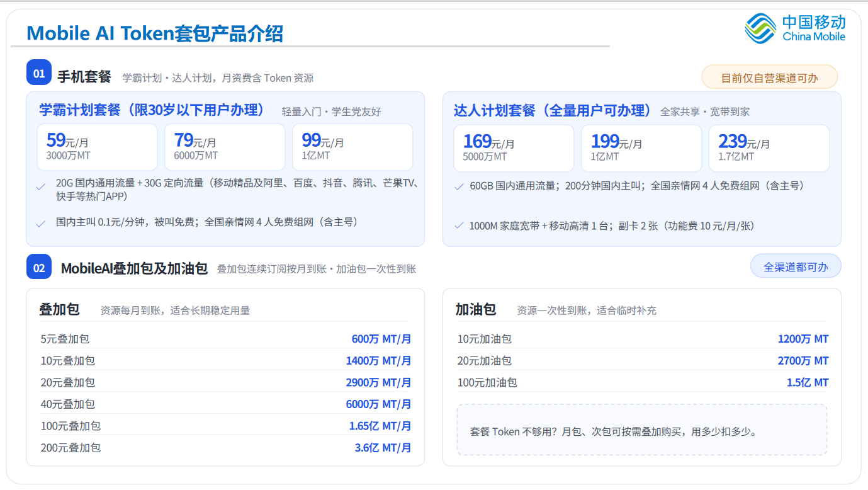
Task: Select the 59元/月 3000万MT plan card
Action: (97, 147)
